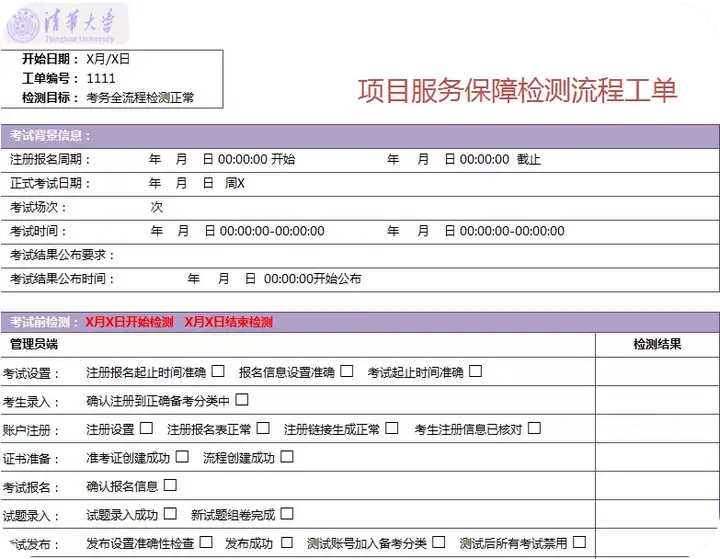Check 报名信息设置准确 checkbox
Screen dimensions: 720x559
[x=347, y=371]
